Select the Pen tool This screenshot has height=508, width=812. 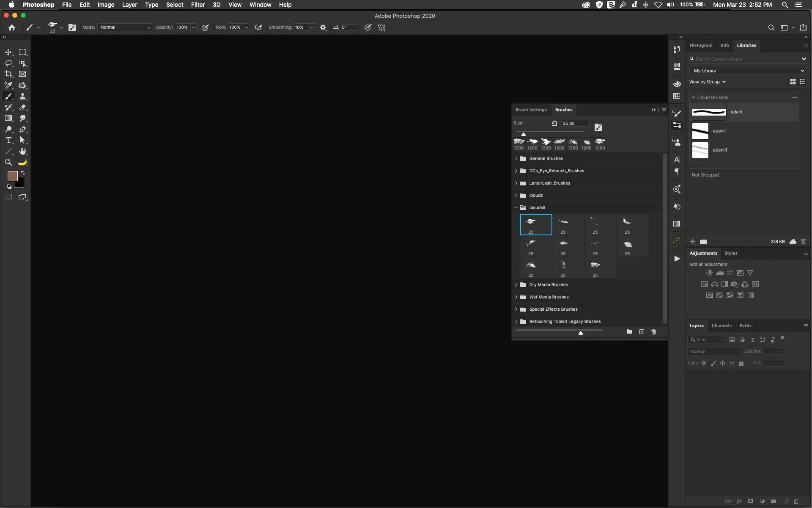23,130
